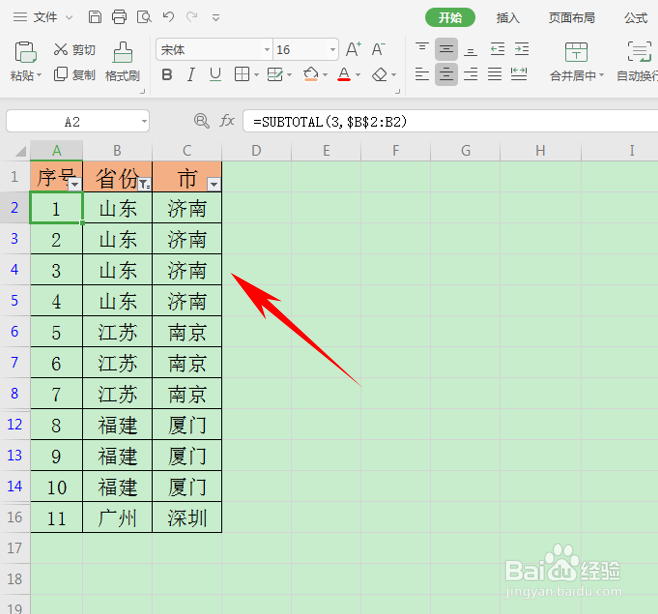
Task: Apply cell borders icon
Action: [x=242, y=74]
